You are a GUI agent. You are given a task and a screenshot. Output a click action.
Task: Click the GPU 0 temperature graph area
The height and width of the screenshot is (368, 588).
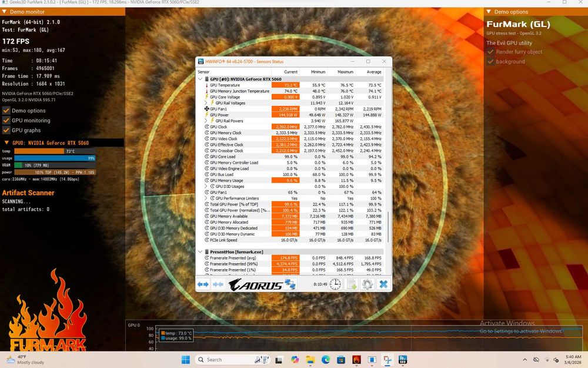pos(369,338)
